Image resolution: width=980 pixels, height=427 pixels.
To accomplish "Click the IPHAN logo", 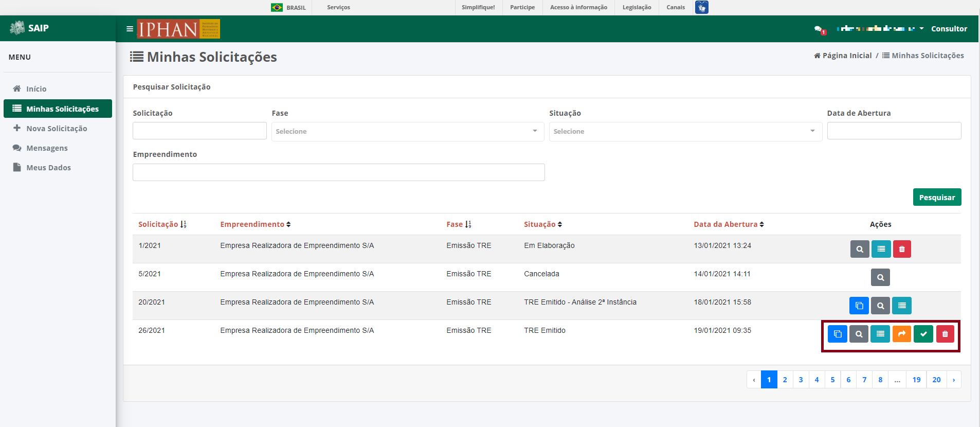I will click(x=178, y=29).
